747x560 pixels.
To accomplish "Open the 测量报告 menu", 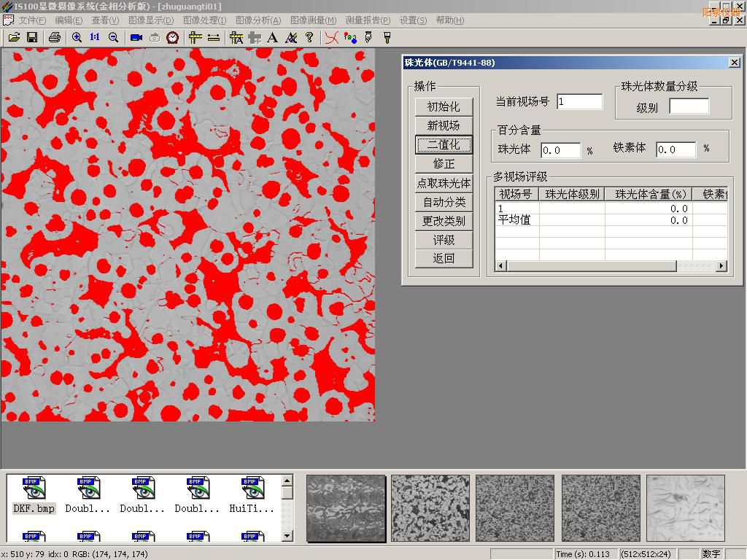I will 367,20.
